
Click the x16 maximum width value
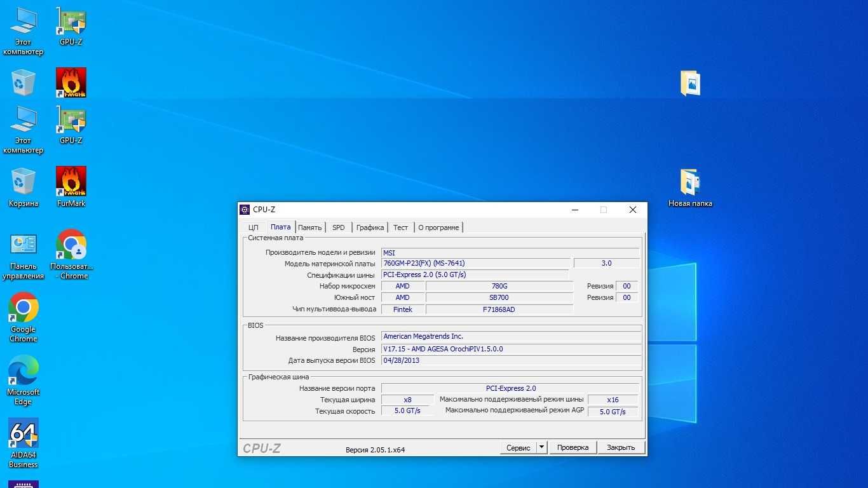click(613, 400)
